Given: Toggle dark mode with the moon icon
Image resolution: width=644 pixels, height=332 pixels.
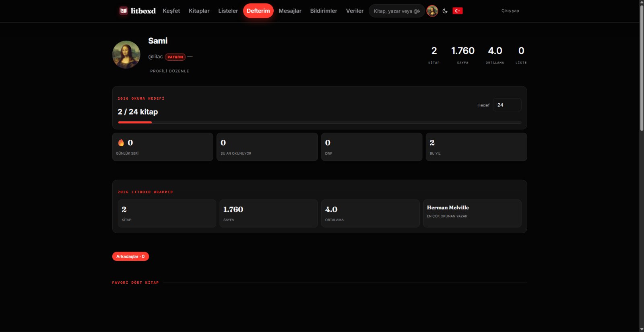Looking at the screenshot, I should (x=445, y=11).
